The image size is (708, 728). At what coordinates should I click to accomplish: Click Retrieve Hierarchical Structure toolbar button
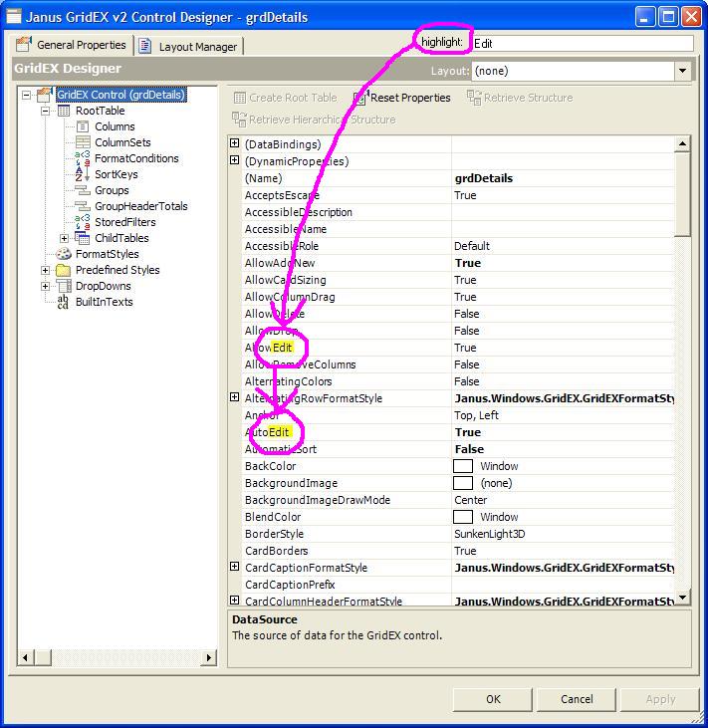314,120
